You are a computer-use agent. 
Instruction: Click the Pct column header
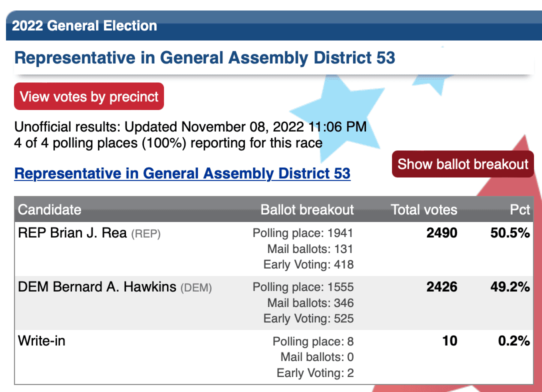pos(520,210)
